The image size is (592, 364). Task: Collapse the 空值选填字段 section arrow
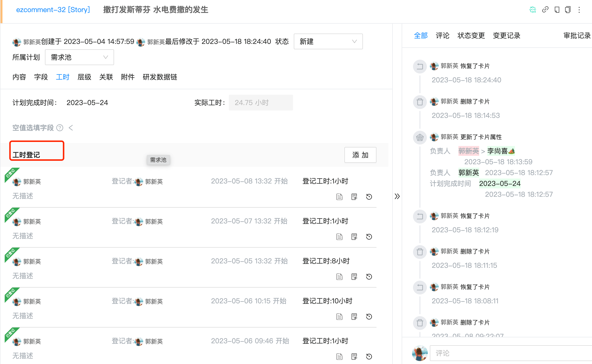point(71,128)
